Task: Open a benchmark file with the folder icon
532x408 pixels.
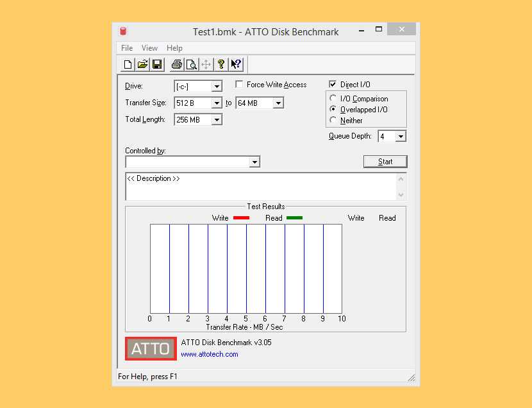Action: (x=142, y=64)
